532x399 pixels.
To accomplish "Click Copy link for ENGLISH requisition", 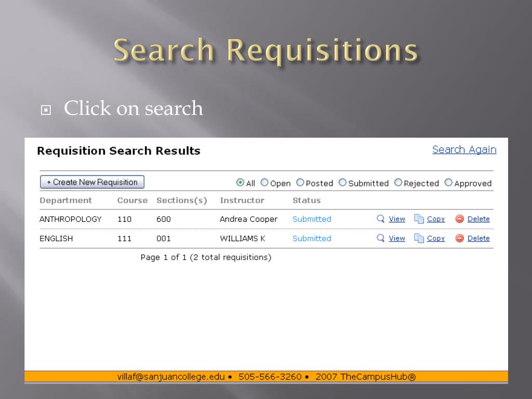I will 436,238.
